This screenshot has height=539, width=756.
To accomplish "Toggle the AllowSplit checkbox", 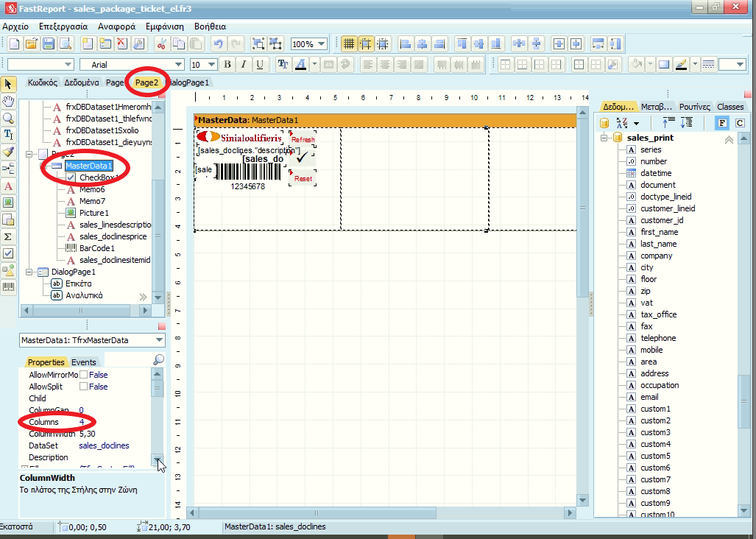I will [83, 386].
